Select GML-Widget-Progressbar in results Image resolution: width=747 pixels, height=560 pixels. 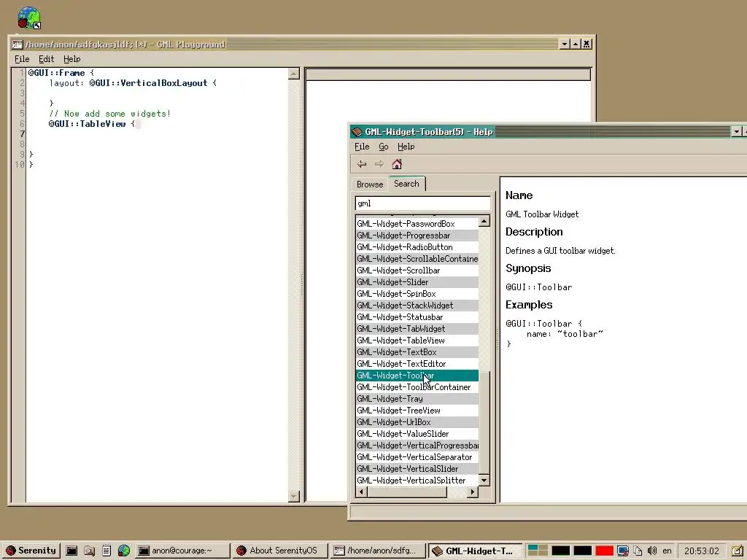[x=417, y=236]
